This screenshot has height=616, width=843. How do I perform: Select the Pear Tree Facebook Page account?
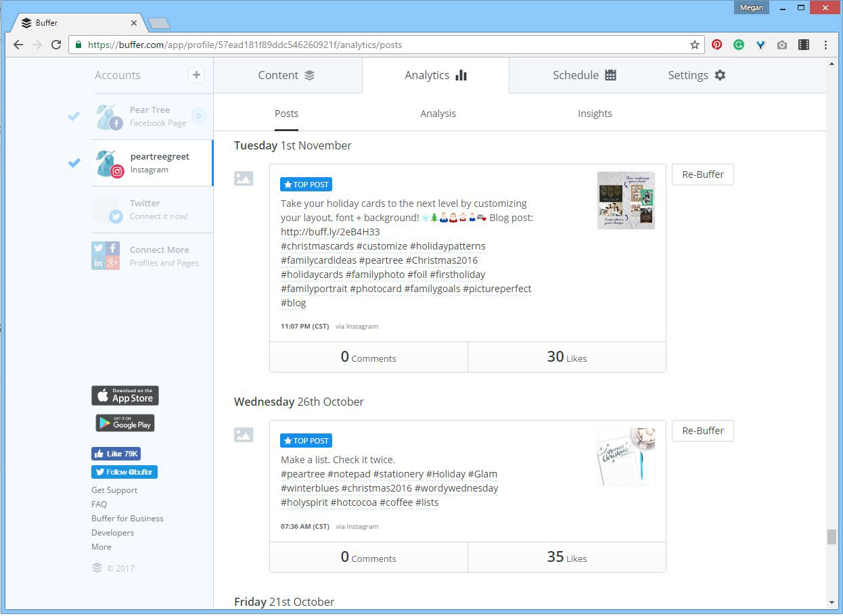[152, 116]
